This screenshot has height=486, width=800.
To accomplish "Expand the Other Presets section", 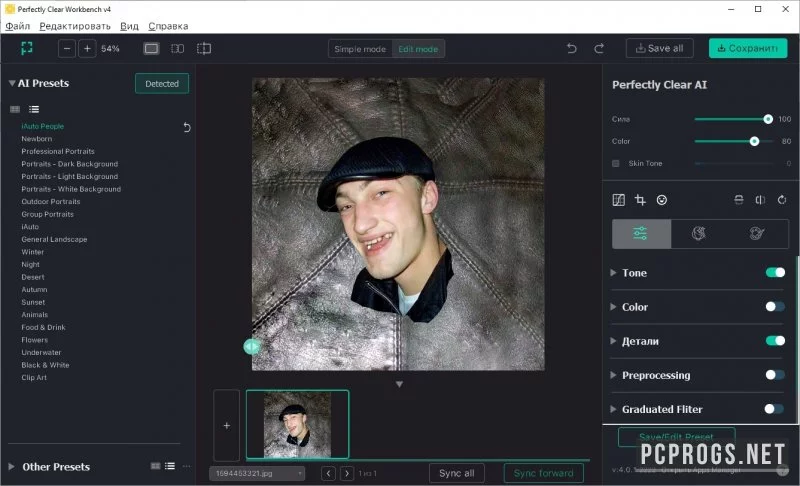I will (11, 466).
